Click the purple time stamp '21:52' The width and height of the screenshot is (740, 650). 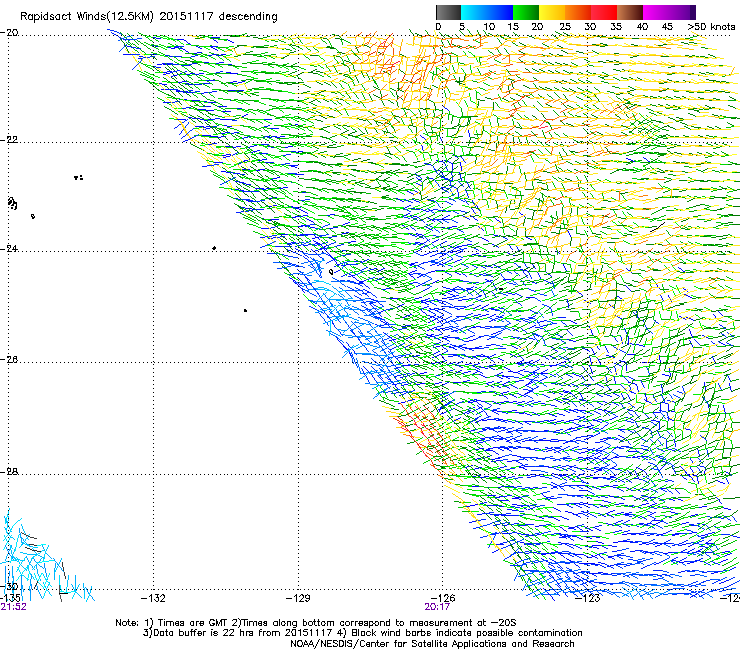[x=13, y=607]
